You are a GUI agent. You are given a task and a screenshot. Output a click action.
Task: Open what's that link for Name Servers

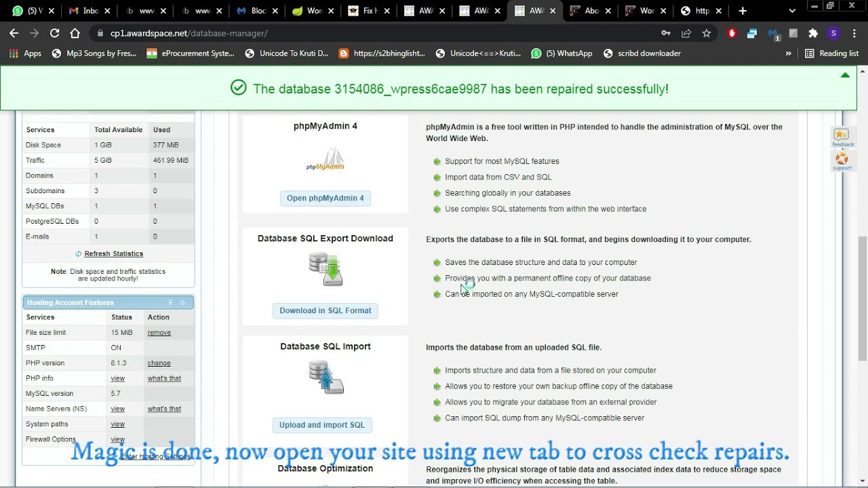(x=164, y=409)
